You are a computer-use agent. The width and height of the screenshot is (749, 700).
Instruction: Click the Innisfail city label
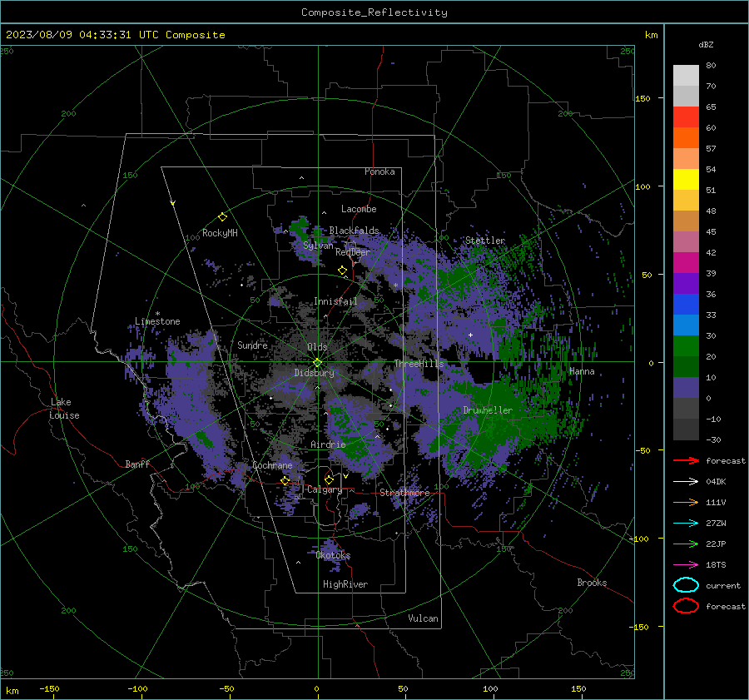335,301
